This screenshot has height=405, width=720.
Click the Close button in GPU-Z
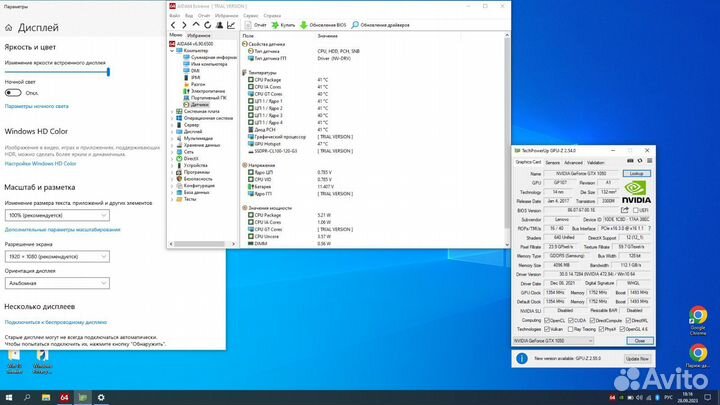[640, 341]
